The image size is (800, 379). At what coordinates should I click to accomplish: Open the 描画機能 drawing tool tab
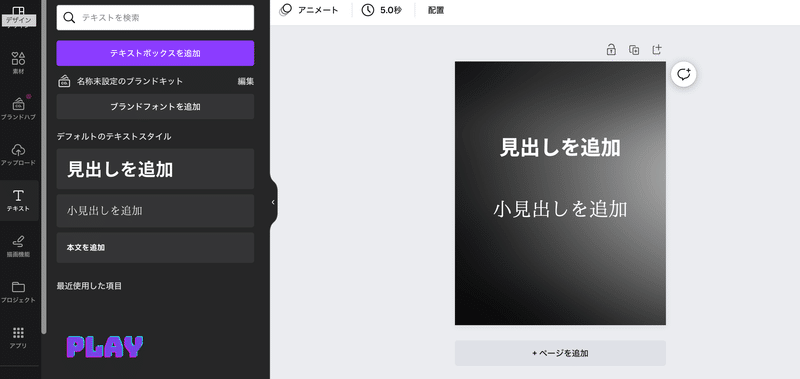18,246
